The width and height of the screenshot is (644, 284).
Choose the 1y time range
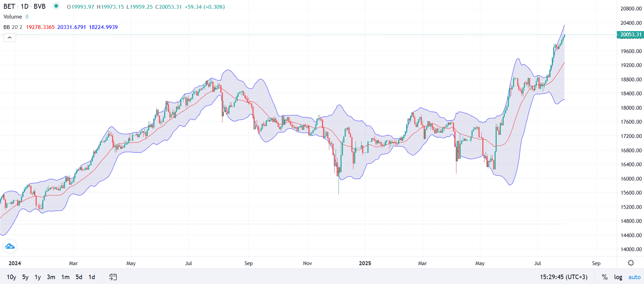click(x=38, y=277)
